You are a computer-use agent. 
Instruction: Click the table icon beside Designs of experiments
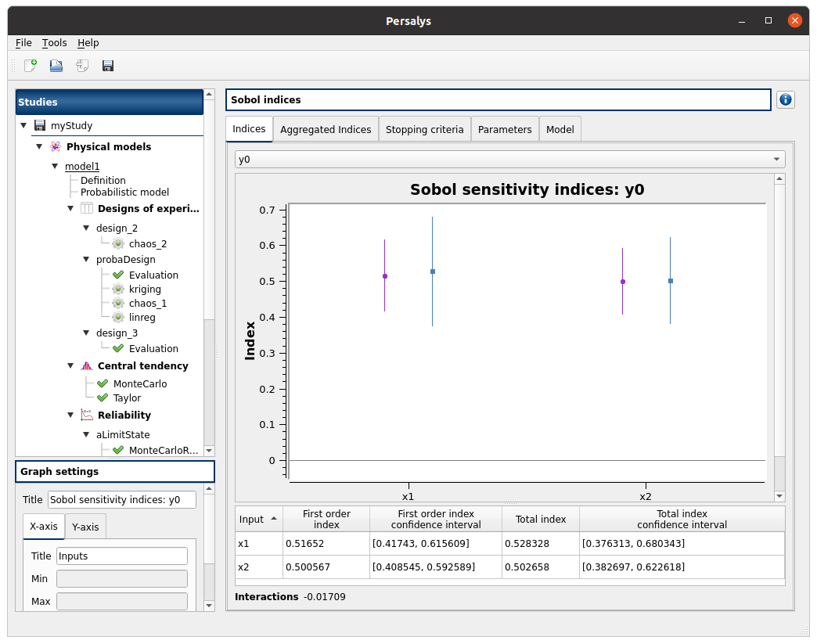(x=87, y=208)
